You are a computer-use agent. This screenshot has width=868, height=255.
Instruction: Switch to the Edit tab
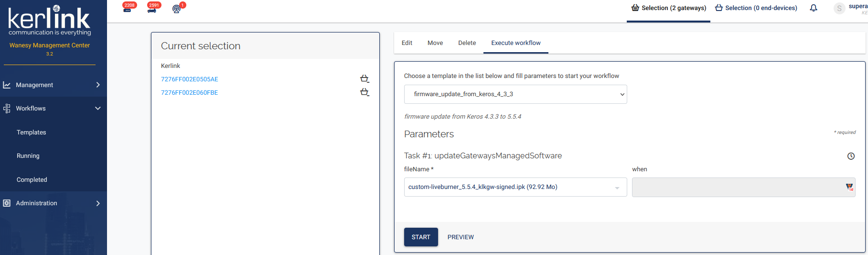[x=407, y=43]
